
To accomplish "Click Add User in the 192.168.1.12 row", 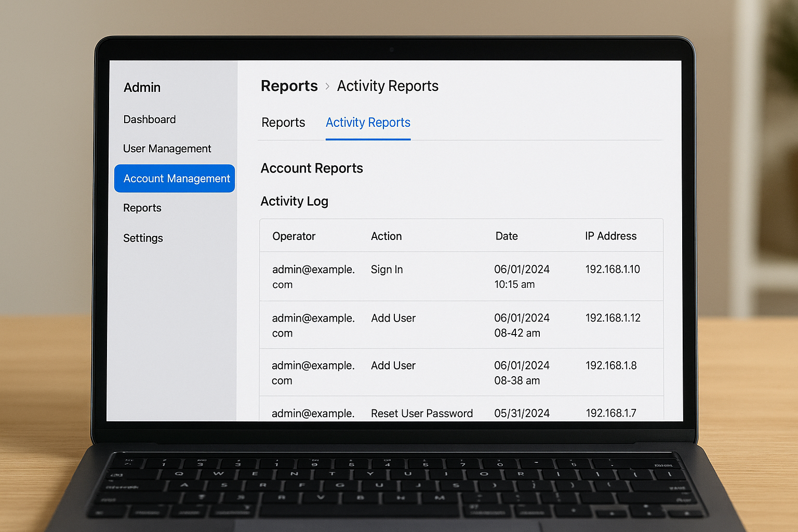I will click(x=393, y=318).
